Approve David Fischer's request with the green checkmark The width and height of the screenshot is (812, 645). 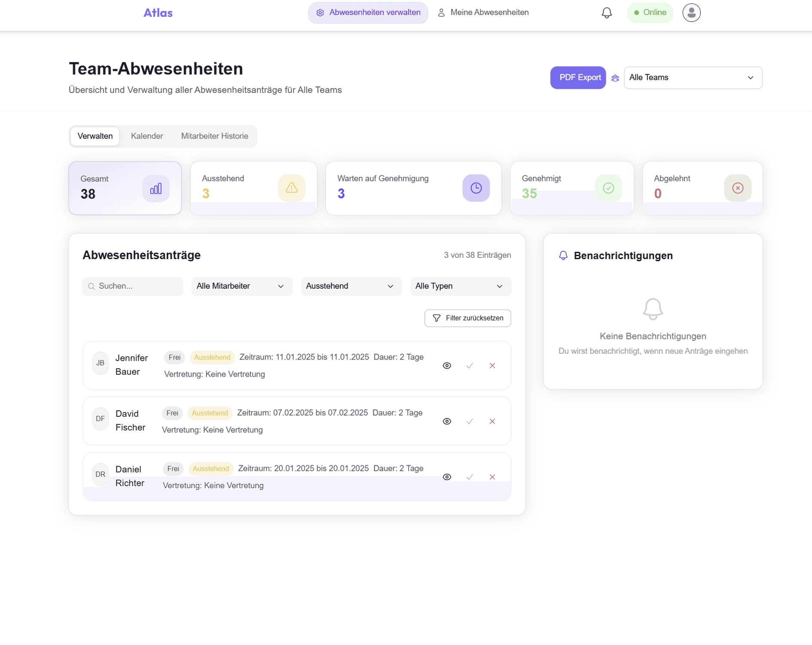pyautogui.click(x=470, y=421)
